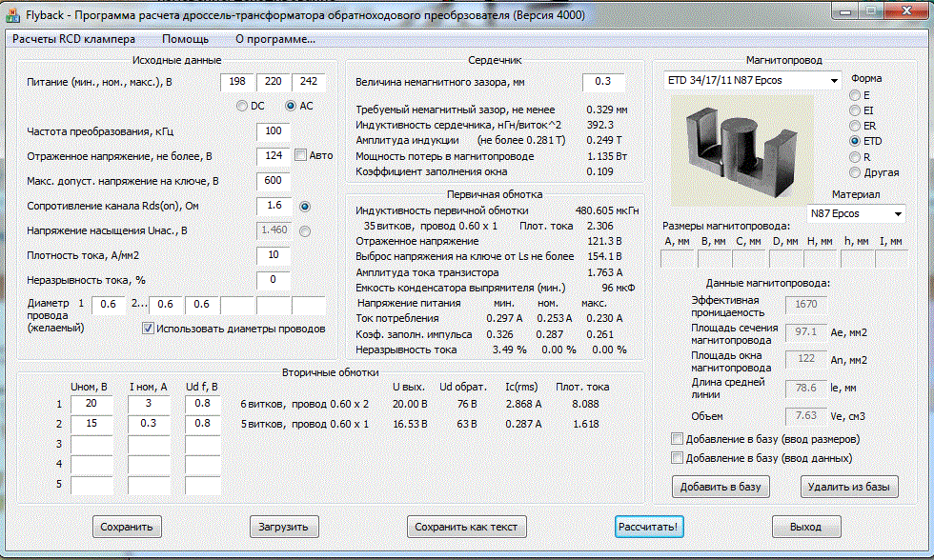Open the Помощь menu
Viewport: 934px width, 560px height.
coord(185,39)
